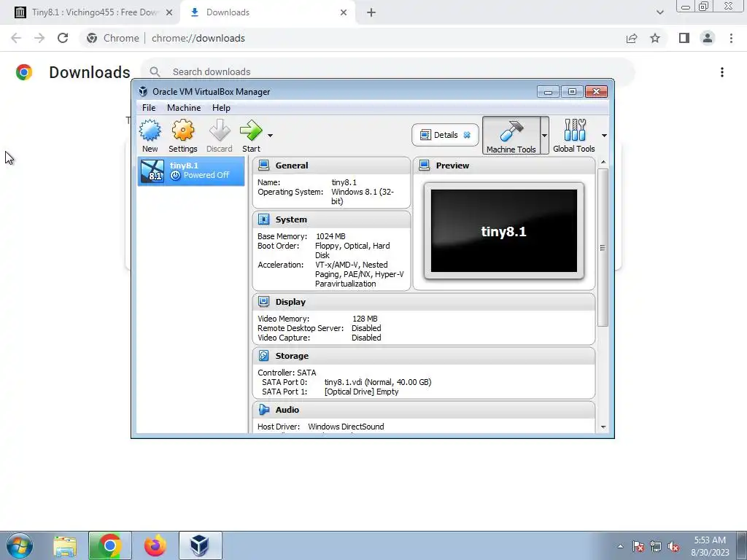Click the New virtual machine icon
This screenshot has width=747, height=560.
150,136
